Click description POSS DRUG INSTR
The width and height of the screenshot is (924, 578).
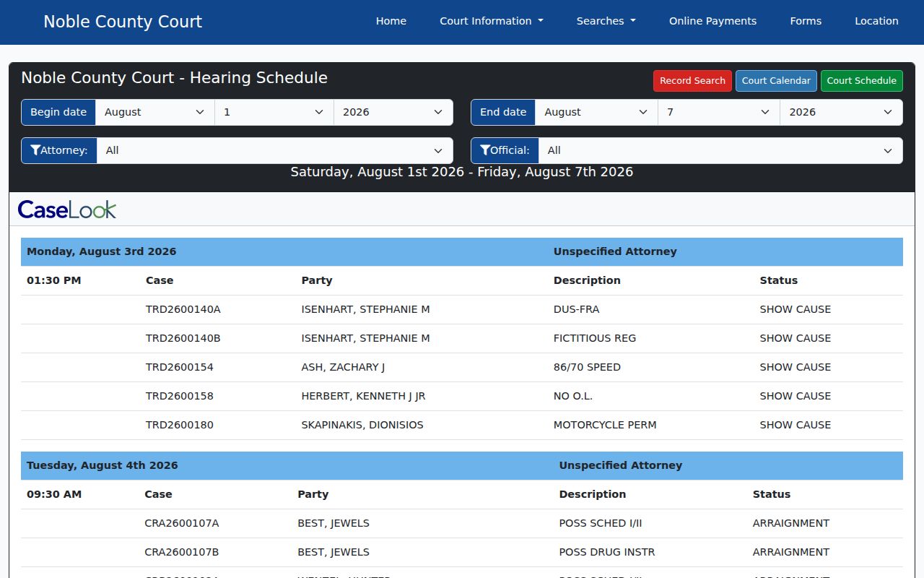(x=607, y=552)
